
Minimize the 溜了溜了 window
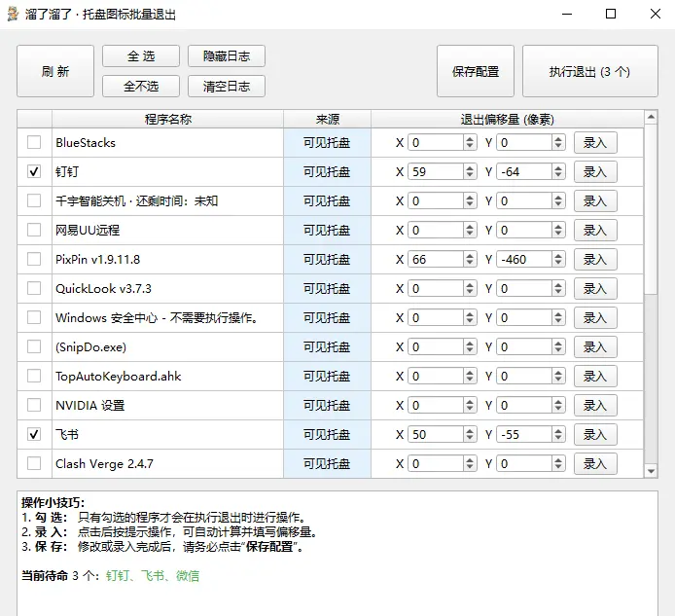567,14
